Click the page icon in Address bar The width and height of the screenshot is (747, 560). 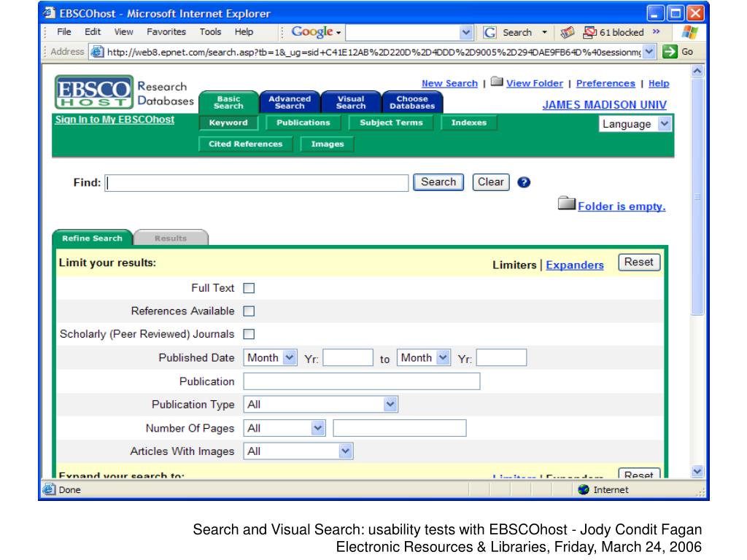pyautogui.click(x=97, y=52)
